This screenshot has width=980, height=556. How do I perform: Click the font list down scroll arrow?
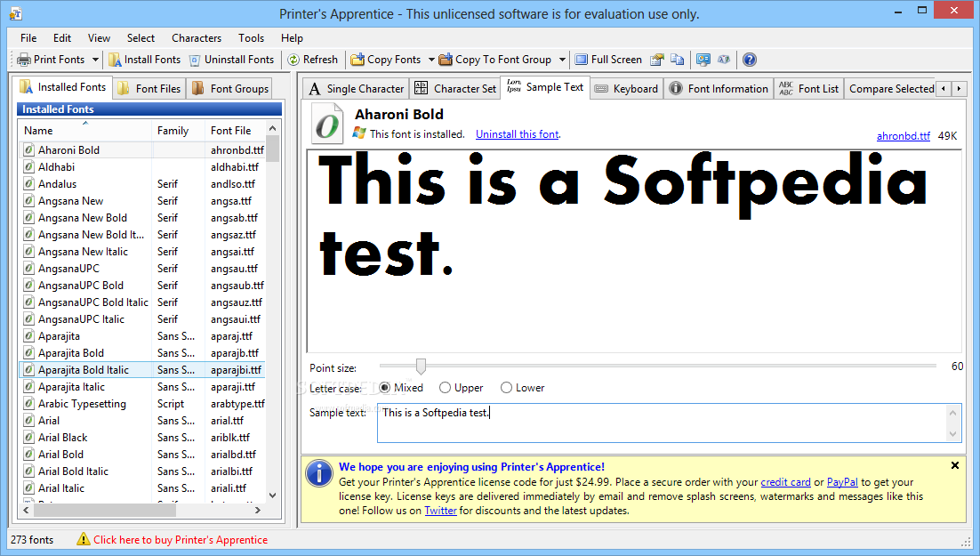[272, 496]
